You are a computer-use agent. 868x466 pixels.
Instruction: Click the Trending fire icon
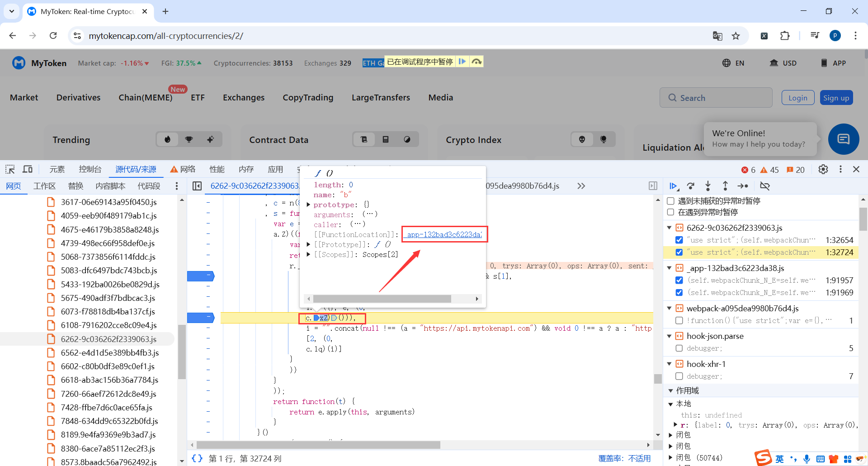pos(168,139)
